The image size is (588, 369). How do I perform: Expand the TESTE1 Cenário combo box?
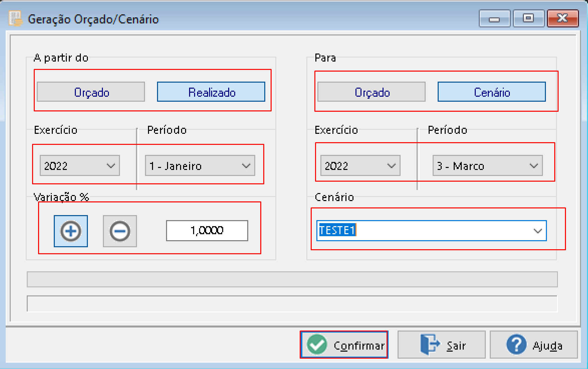[x=538, y=231]
